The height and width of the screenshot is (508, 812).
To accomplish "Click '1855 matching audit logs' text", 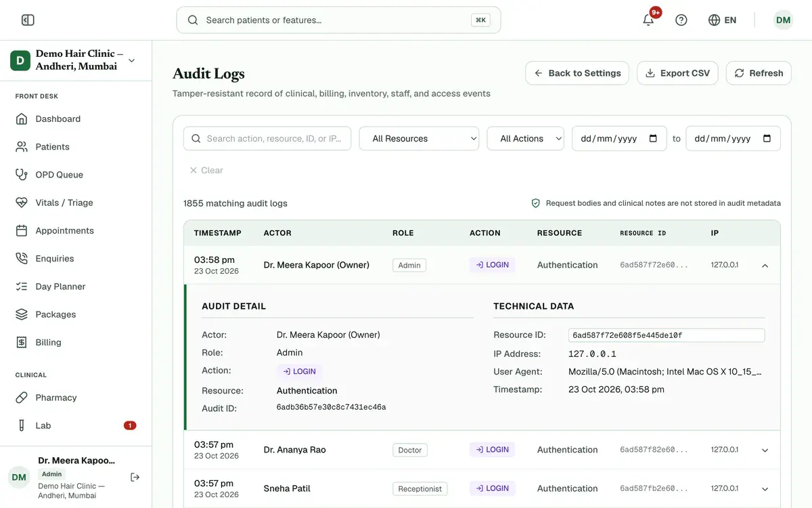I will point(235,203).
